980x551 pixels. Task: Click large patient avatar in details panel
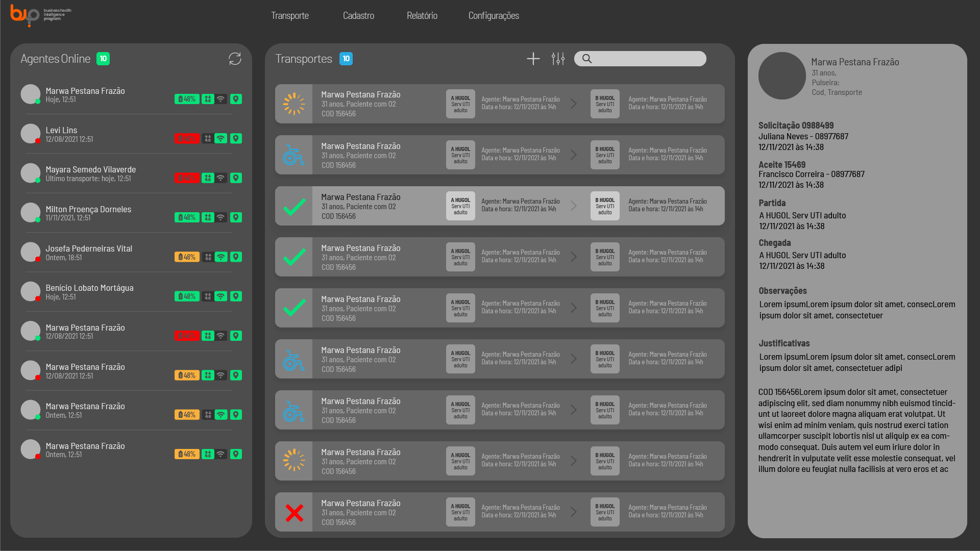(x=782, y=76)
